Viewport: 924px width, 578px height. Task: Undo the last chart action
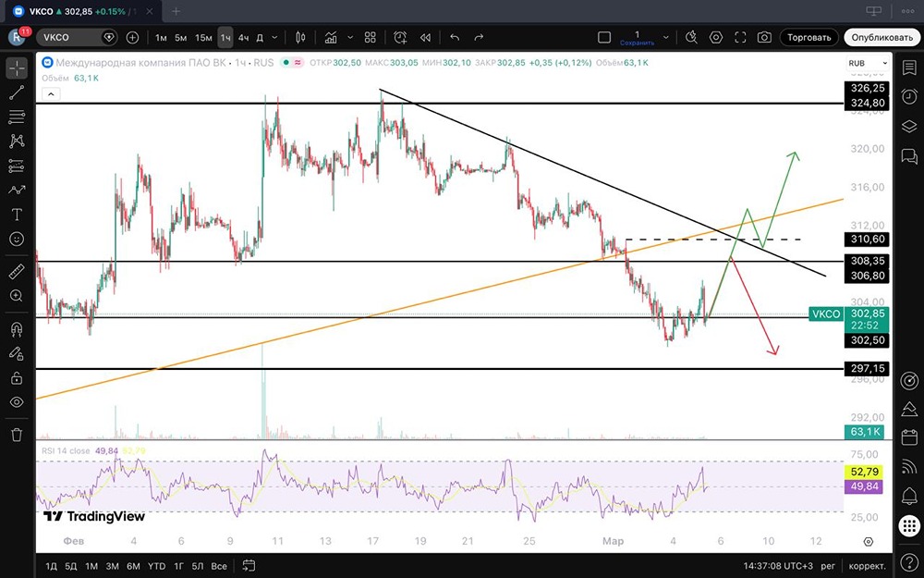tap(455, 38)
